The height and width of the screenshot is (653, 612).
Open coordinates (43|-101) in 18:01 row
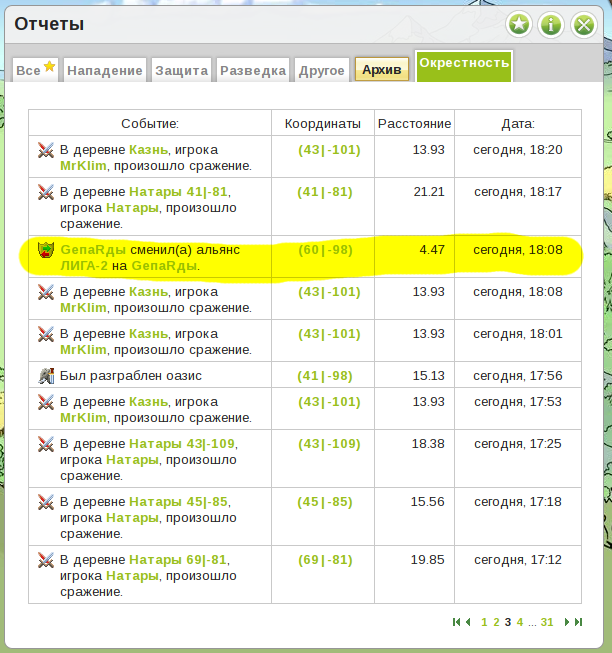tap(329, 334)
